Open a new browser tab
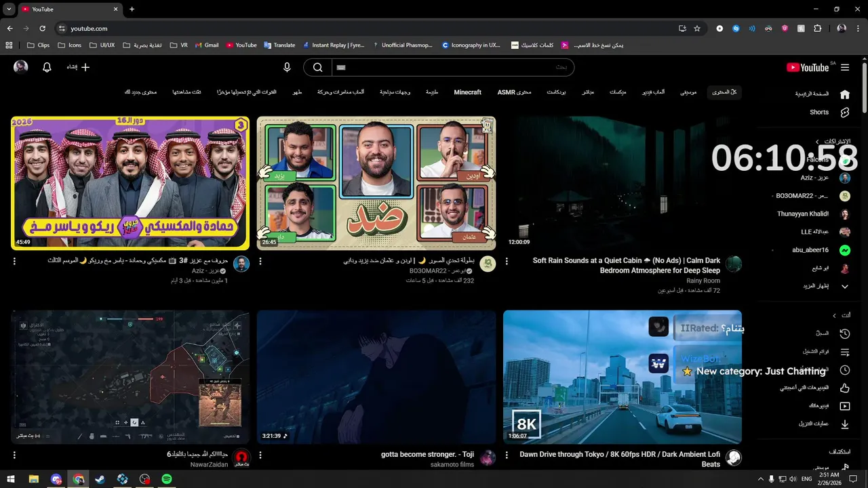The image size is (868, 488). 132,9
